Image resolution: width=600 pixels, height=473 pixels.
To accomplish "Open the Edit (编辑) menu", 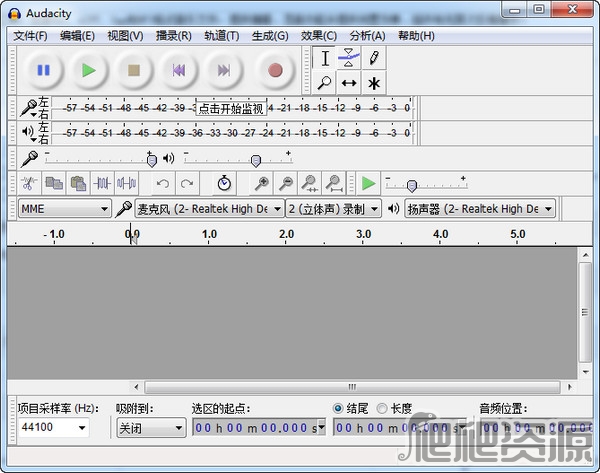I will click(x=77, y=36).
